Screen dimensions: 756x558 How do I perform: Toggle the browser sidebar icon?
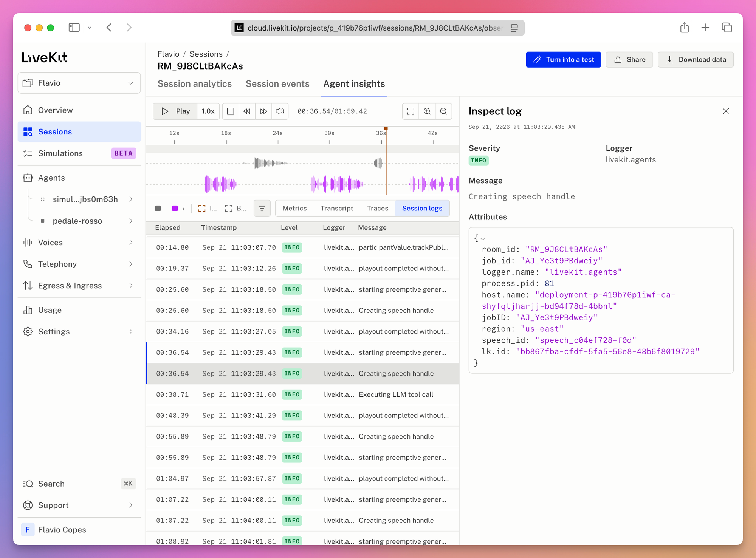click(74, 28)
